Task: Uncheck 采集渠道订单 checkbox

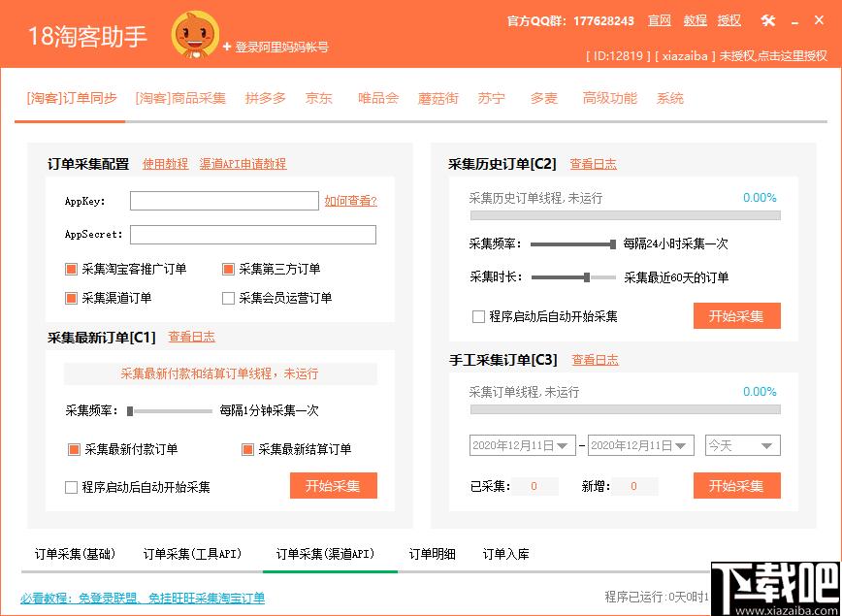Action: [x=71, y=298]
